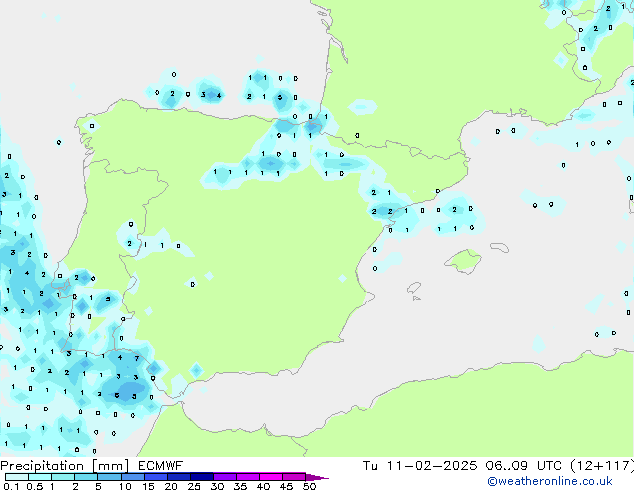Choose the legend swatch between 2 and 5
Image resolution: width=634 pixels, height=490 pixels.
click(86, 477)
